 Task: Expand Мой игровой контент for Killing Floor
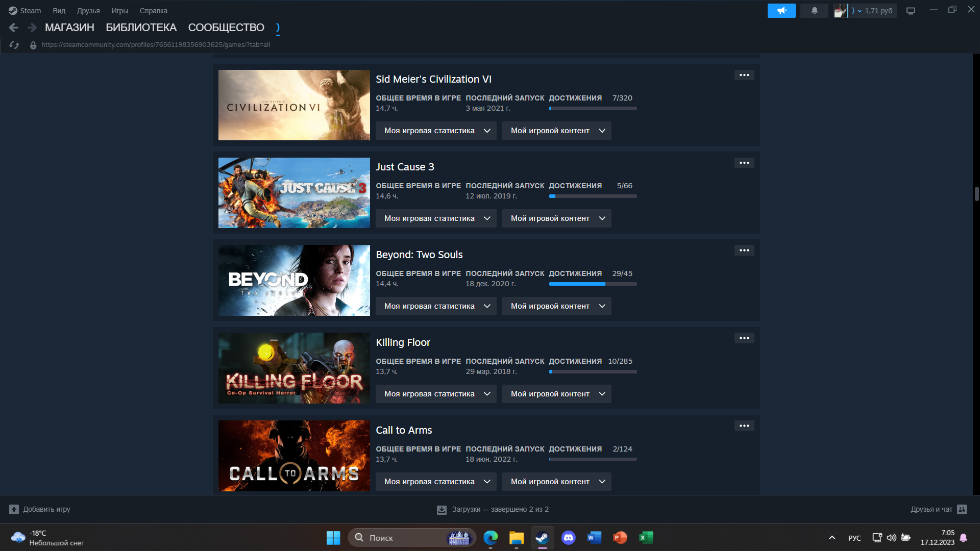tap(557, 394)
